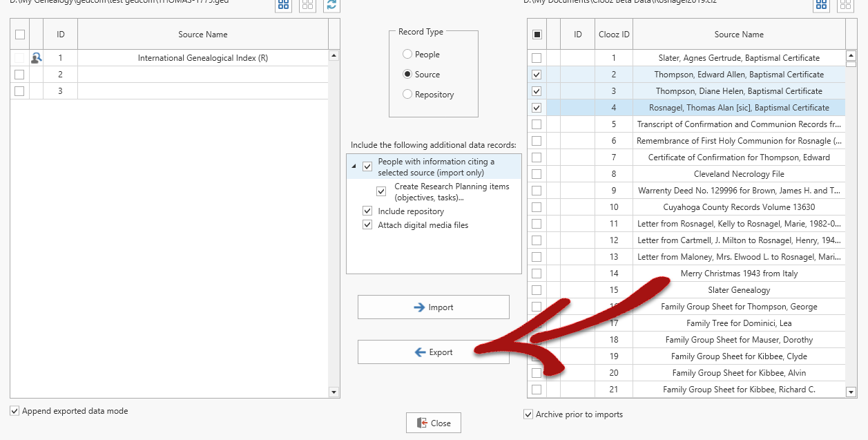Click select-all grid icon above left source list
The width and height of the screenshot is (868, 440).
pyautogui.click(x=283, y=4)
